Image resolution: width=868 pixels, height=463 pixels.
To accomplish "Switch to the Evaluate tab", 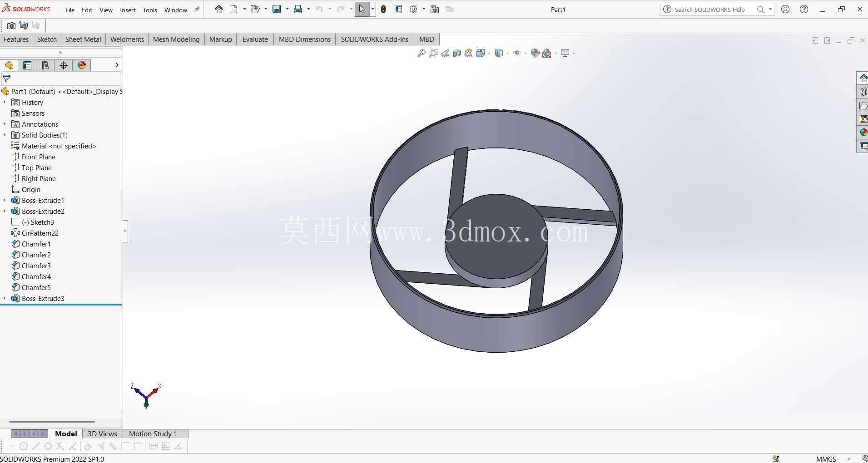I will (x=255, y=39).
